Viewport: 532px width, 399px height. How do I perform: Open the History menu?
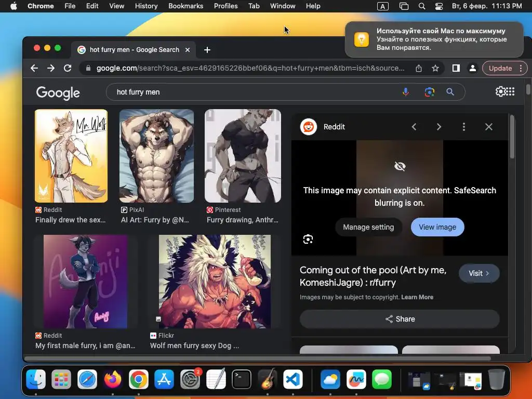tap(146, 6)
